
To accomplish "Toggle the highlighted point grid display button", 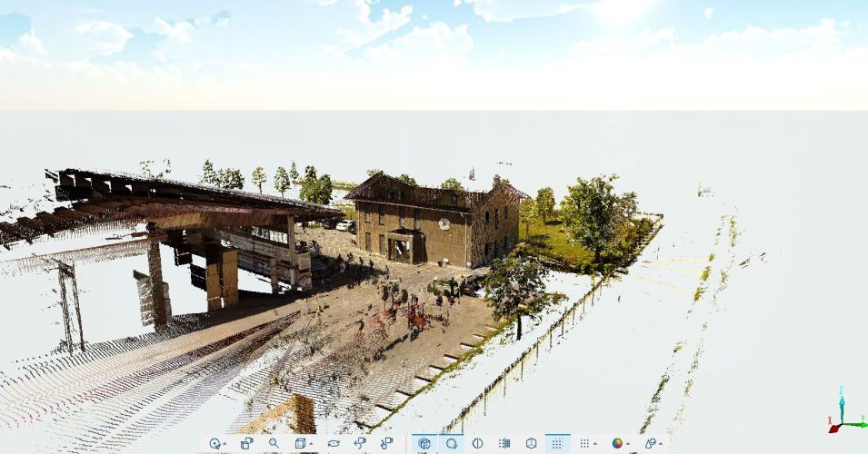I will [557, 444].
